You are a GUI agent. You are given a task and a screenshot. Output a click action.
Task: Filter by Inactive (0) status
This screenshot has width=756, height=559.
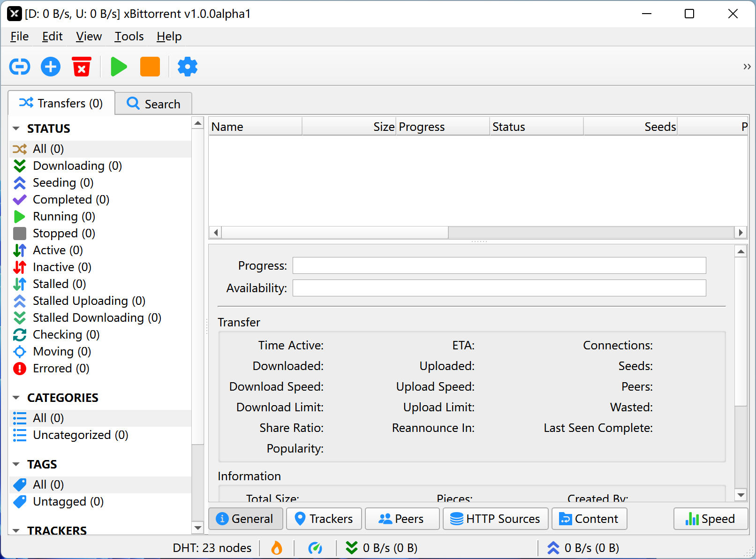pos(100,267)
